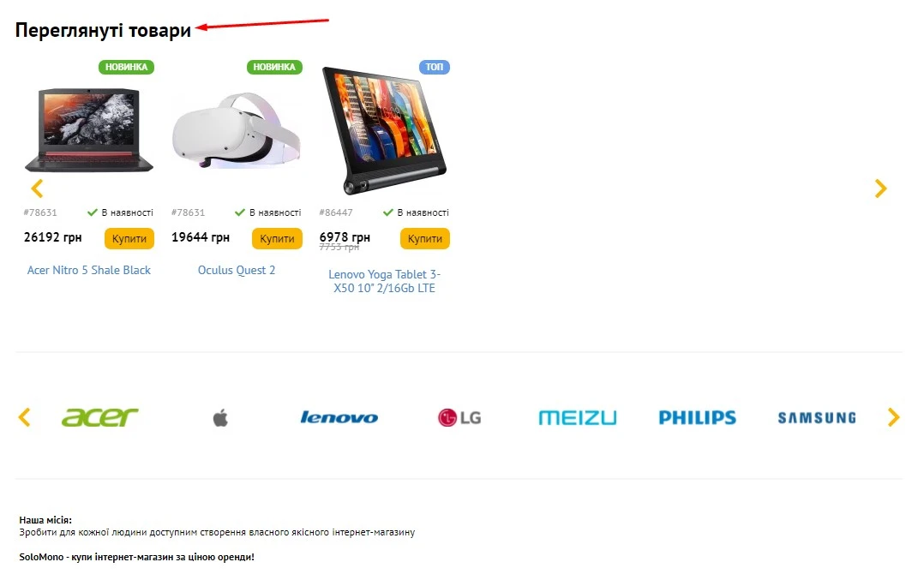This screenshot has width=924, height=574.
Task: Show previous brands with left arrow
Action: coord(24,417)
